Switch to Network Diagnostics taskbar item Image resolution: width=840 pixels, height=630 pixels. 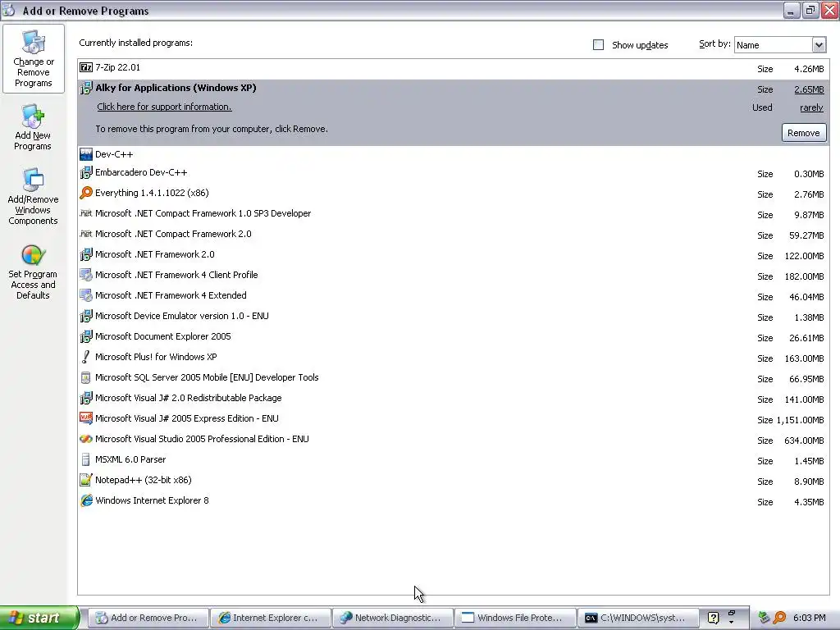(392, 618)
